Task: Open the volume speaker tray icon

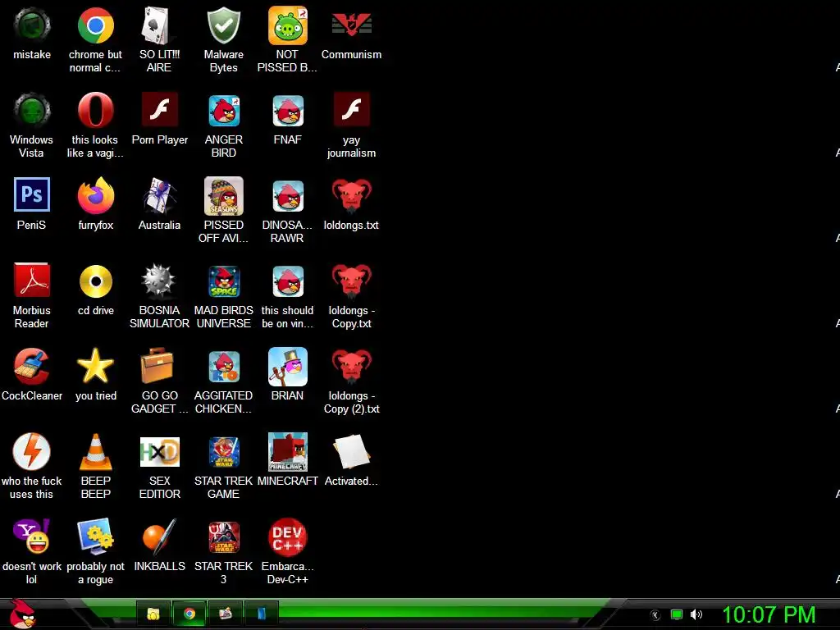Action: click(x=696, y=614)
